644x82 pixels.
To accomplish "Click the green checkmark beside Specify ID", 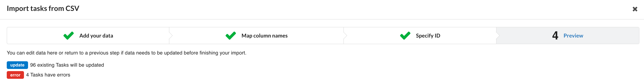I will [405, 36].
